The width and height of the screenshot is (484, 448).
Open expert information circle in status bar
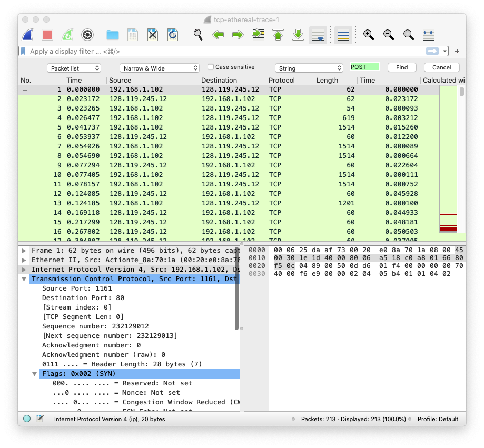[x=27, y=419]
